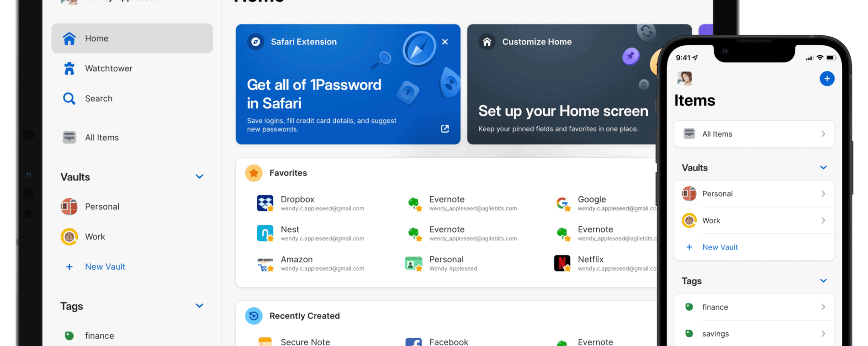868x346 pixels.
Task: Click the Favorites star icon
Action: point(254,173)
